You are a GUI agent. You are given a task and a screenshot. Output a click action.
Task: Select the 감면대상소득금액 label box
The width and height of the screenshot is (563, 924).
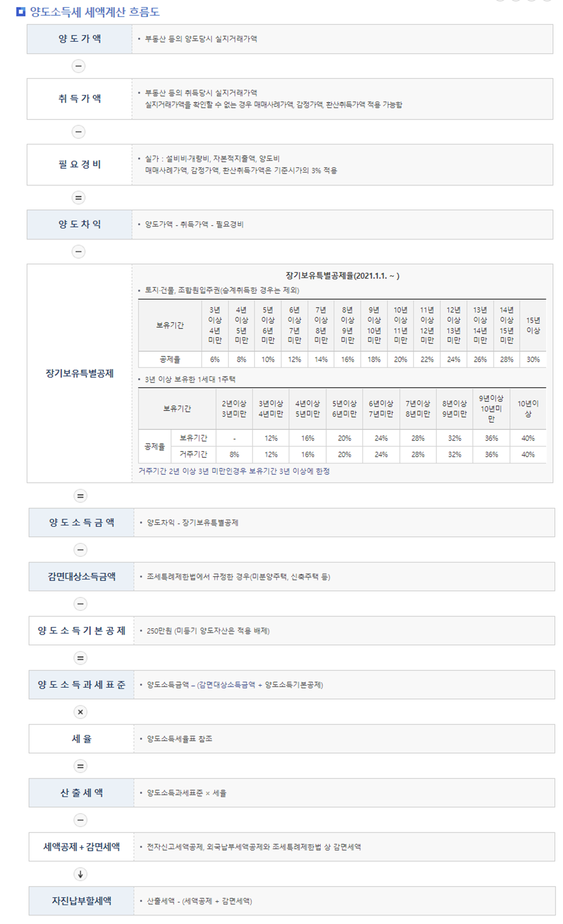click(x=81, y=576)
